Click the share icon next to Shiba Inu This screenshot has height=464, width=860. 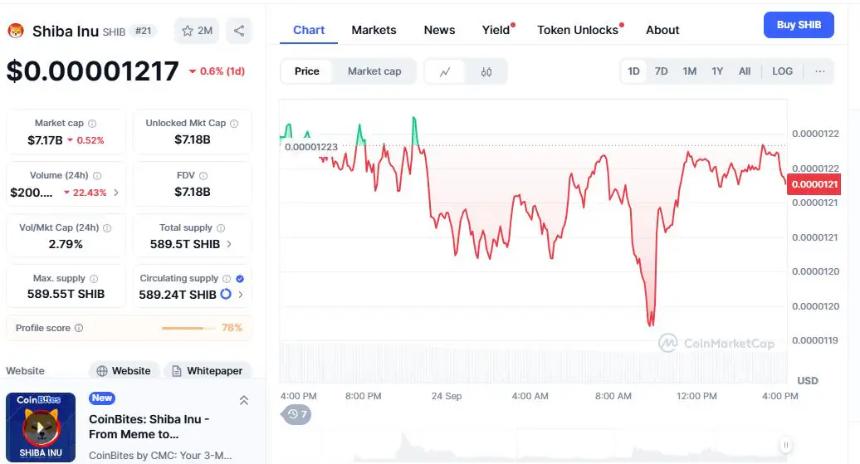[239, 31]
